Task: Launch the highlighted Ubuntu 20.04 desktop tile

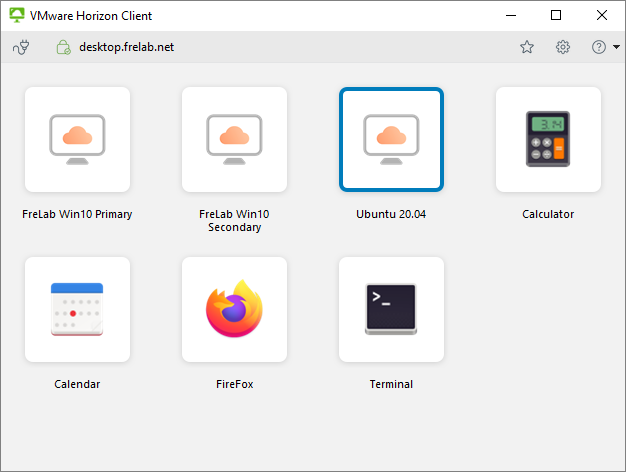Action: tap(391, 139)
